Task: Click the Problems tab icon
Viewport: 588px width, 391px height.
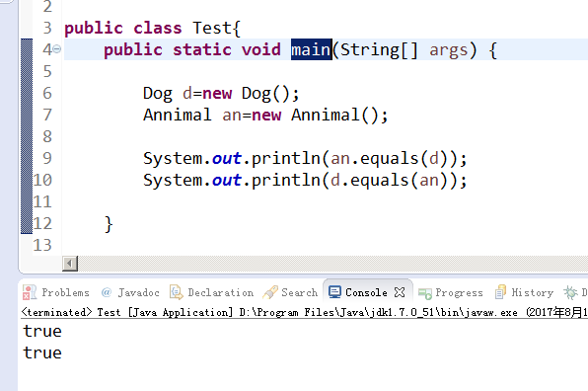Action: point(30,292)
